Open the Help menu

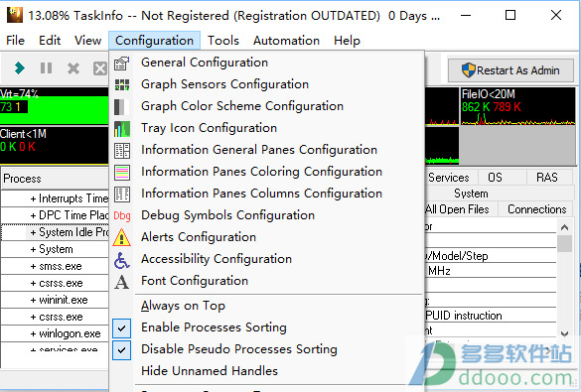(347, 41)
